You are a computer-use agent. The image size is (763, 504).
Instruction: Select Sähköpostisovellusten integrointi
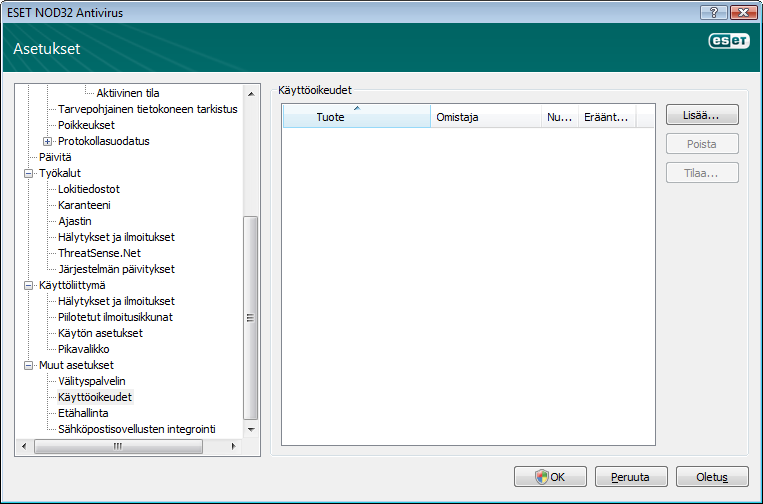(x=137, y=430)
